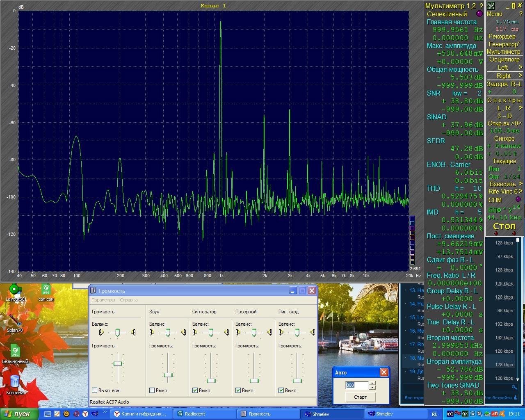Click the spectrum analyzer logo icon top-right
The width and height of the screenshot is (525, 420).
(491, 6)
